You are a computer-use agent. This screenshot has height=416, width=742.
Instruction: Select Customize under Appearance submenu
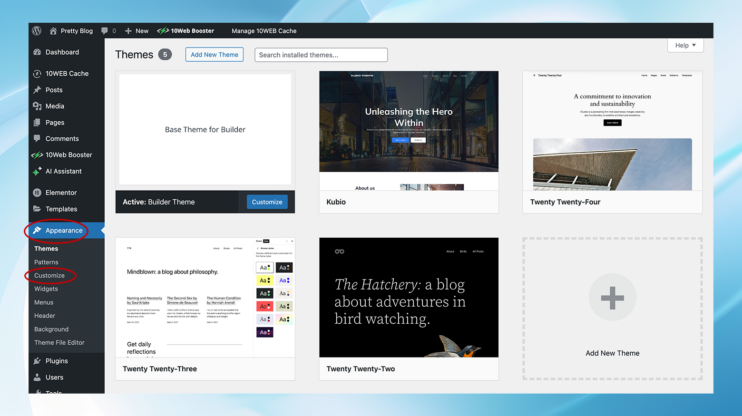(49, 276)
